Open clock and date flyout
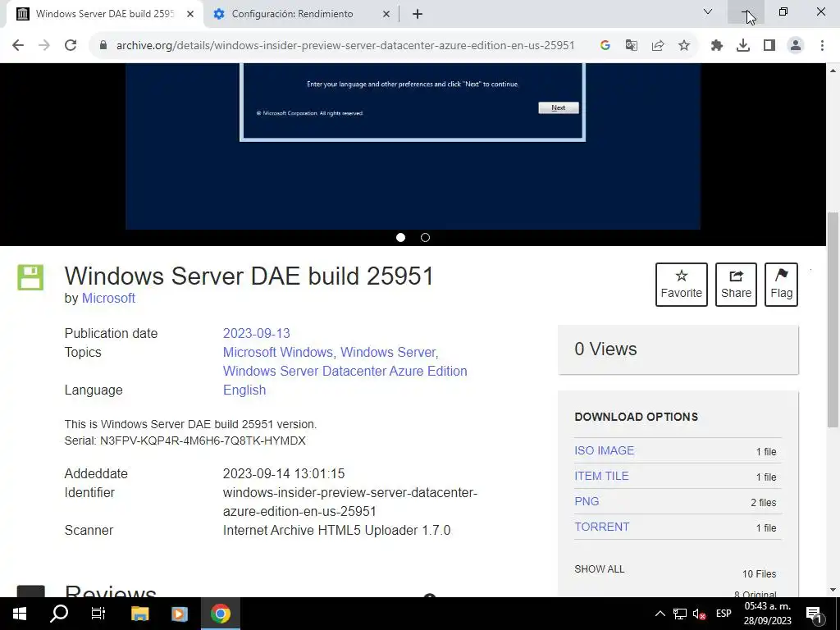The height and width of the screenshot is (630, 840). tap(768, 614)
